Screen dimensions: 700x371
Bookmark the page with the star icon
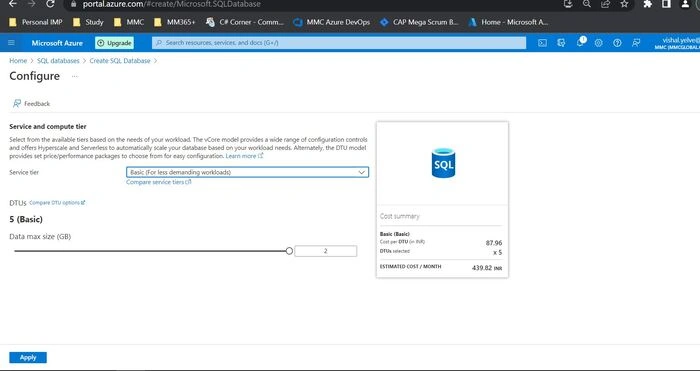click(x=624, y=4)
